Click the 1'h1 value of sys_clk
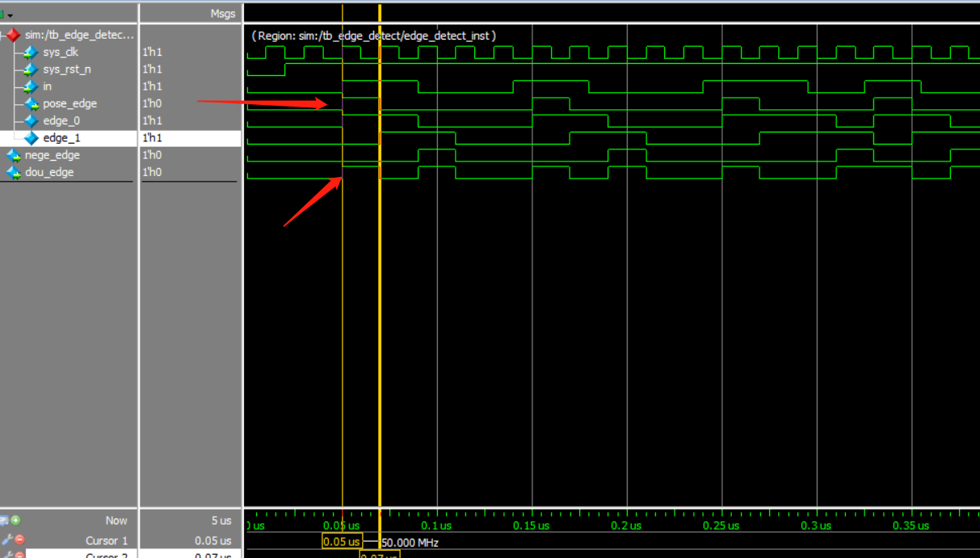The width and height of the screenshot is (980, 558). pos(152,52)
